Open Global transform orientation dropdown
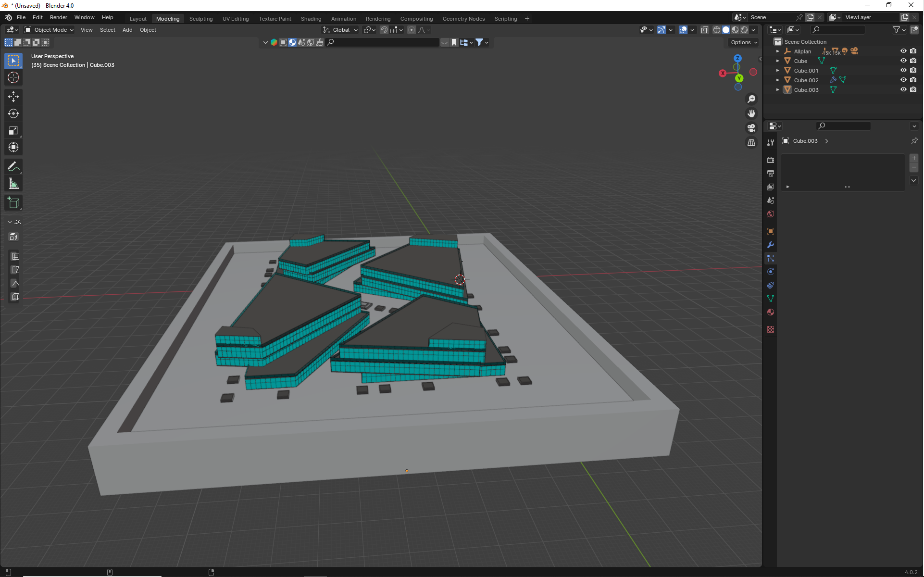The width and height of the screenshot is (924, 577). pos(341,30)
